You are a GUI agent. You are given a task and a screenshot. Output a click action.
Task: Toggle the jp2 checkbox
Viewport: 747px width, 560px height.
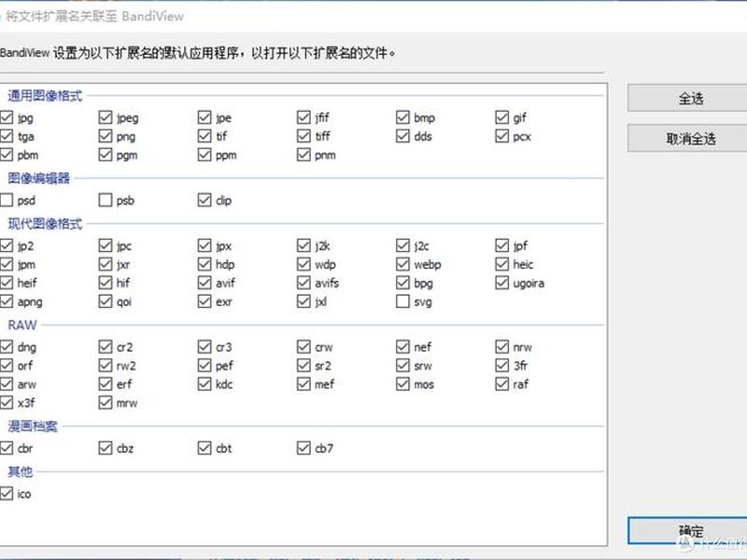pyautogui.click(x=7, y=245)
